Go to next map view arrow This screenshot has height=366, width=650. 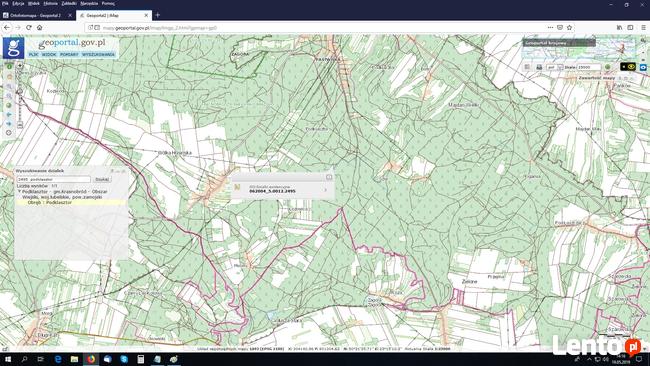tap(9, 124)
